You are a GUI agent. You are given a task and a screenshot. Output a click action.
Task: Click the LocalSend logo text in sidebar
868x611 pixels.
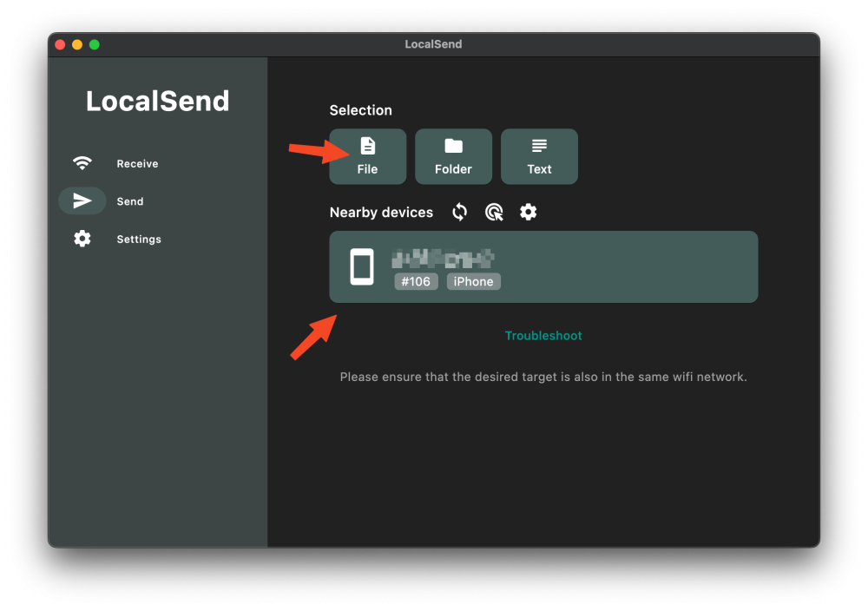(x=158, y=102)
